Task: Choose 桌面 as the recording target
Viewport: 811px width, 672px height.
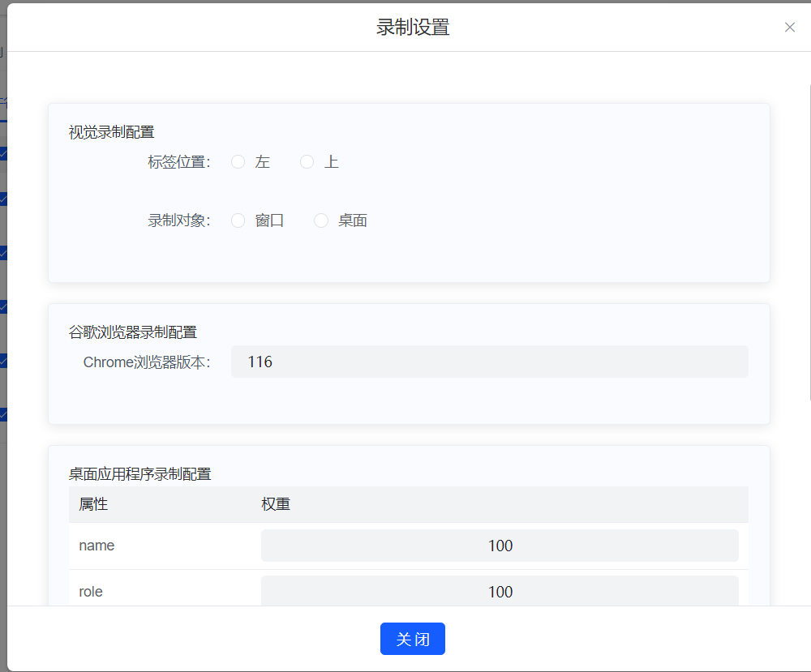Action: (321, 220)
